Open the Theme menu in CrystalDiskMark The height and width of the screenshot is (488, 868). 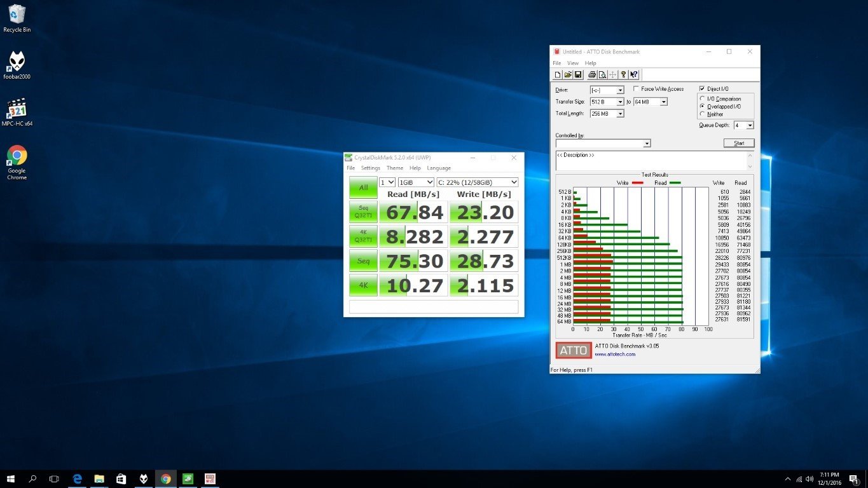[395, 168]
